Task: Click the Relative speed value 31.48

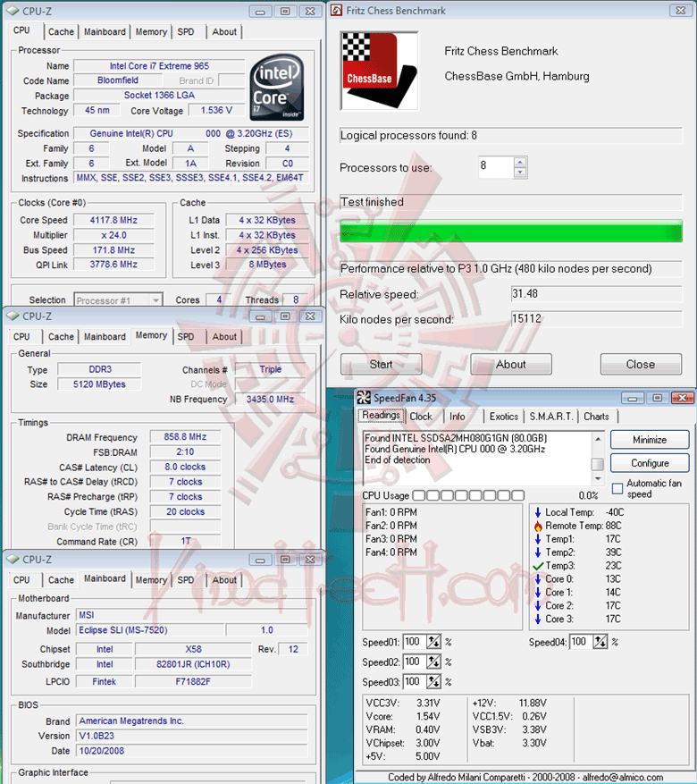Action: click(x=597, y=294)
